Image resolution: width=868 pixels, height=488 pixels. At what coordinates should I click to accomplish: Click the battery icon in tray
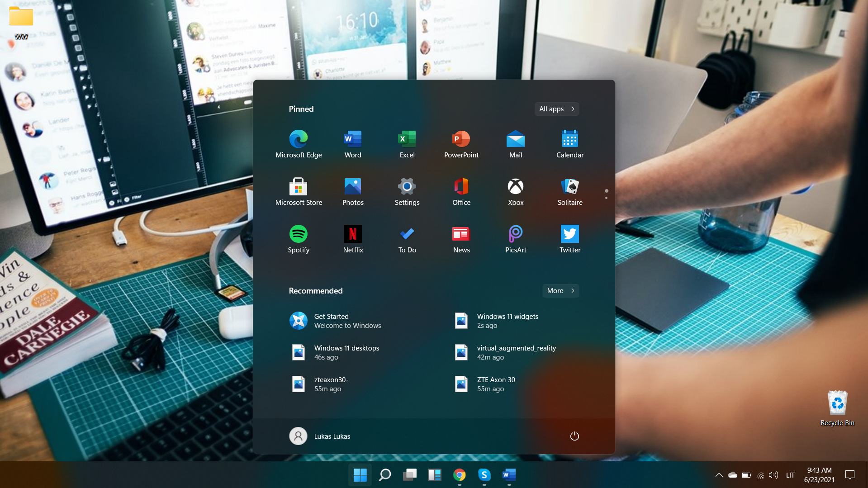[x=746, y=475]
